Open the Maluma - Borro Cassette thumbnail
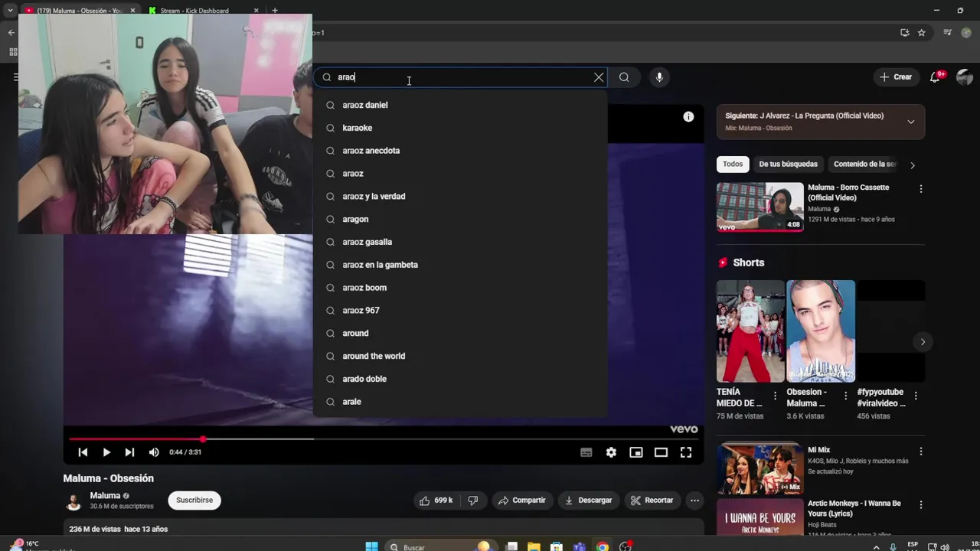This screenshot has width=980, height=551. tap(760, 207)
